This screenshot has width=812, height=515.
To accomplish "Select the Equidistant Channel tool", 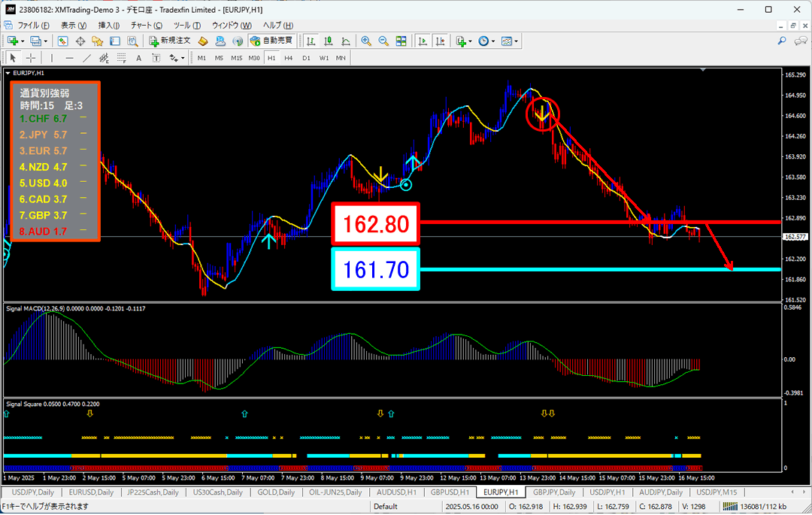I will (104, 58).
